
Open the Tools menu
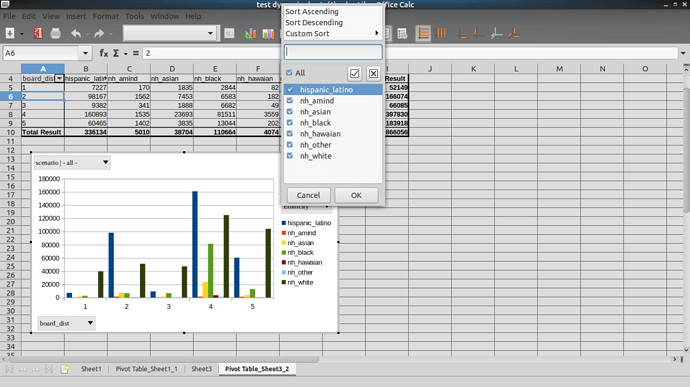pos(135,16)
